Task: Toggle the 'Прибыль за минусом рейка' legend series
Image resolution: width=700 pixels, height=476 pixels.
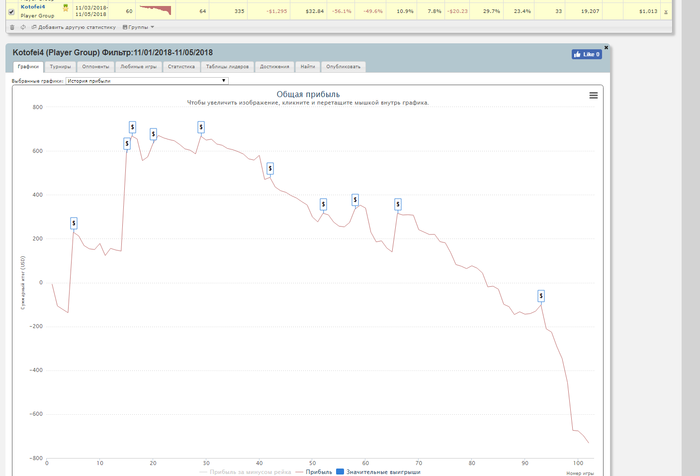Action: click(x=246, y=472)
